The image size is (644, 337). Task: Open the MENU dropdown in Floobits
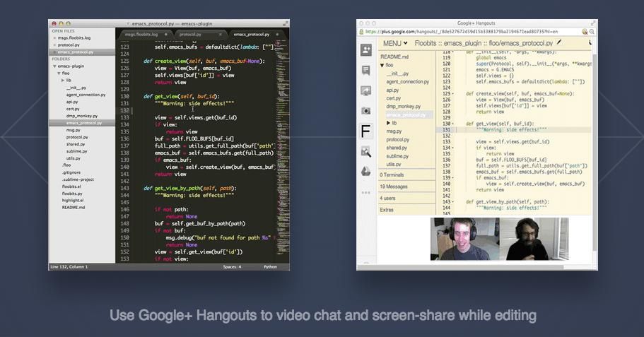[395, 43]
